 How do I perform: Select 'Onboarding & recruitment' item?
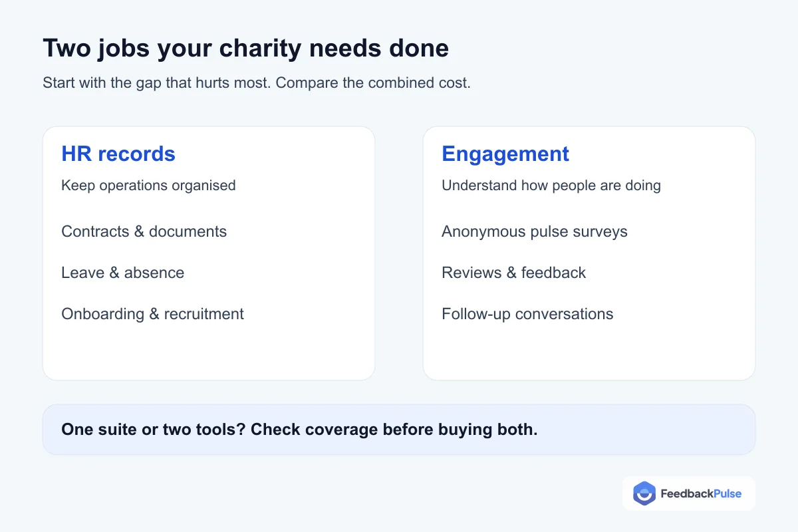tap(152, 314)
